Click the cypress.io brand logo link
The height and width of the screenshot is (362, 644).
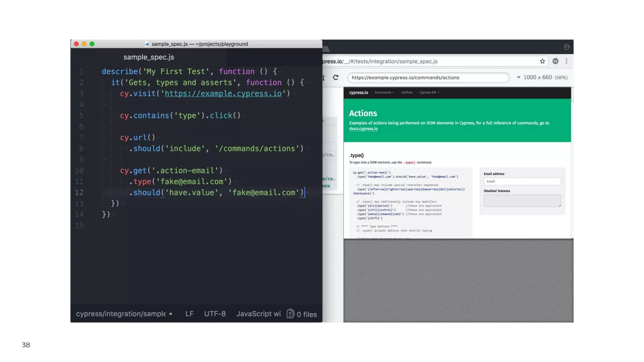coord(358,92)
